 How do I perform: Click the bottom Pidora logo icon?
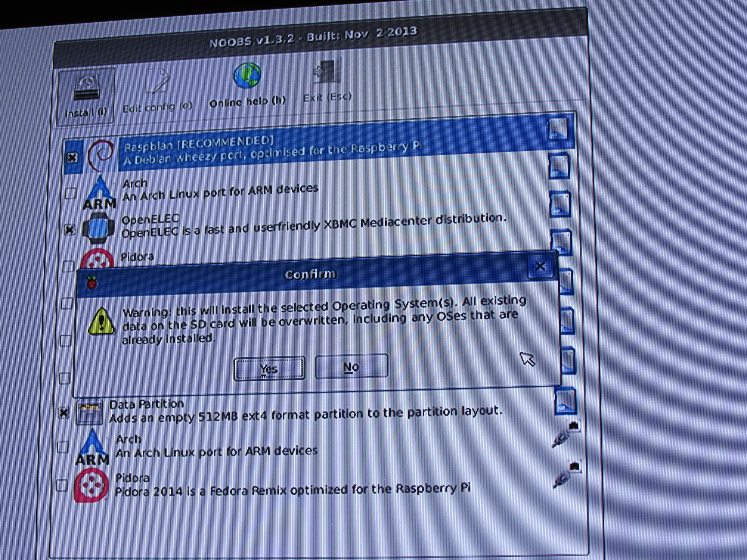91,486
